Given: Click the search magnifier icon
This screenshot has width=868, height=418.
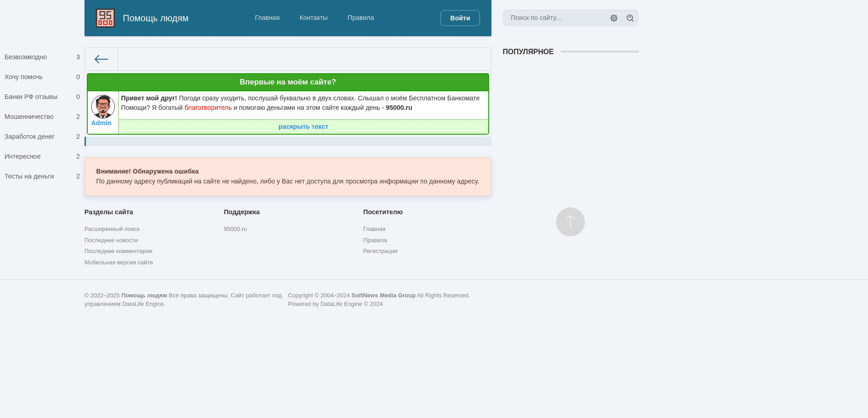Looking at the screenshot, I should (x=630, y=18).
